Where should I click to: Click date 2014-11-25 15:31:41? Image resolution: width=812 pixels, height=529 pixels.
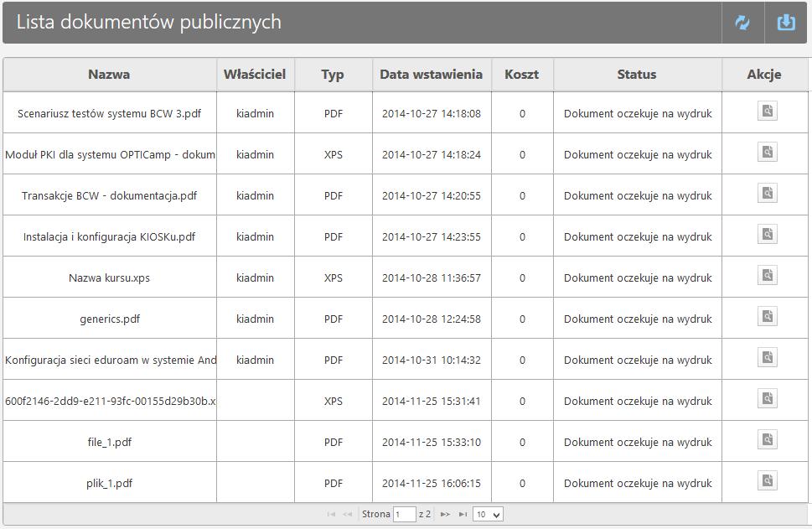tap(432, 401)
